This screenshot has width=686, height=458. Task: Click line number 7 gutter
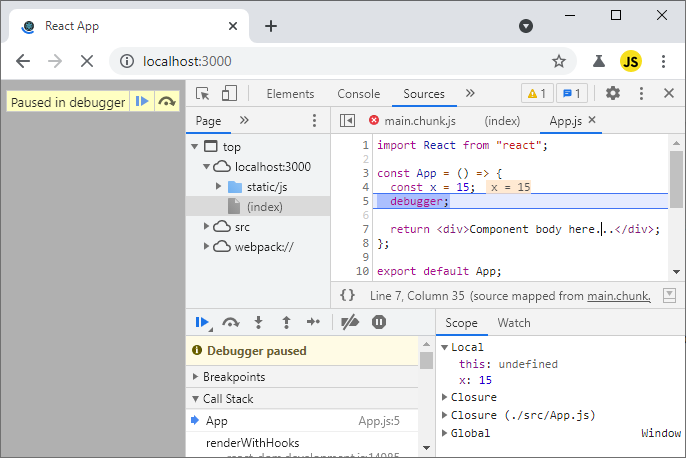tap(365, 229)
